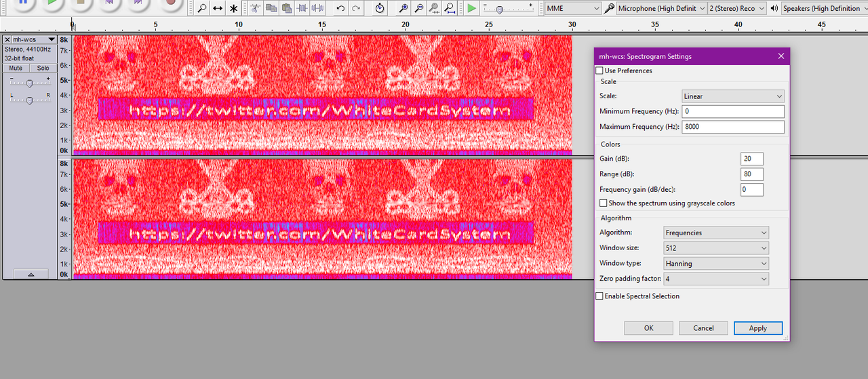Click the Gain (dB) field
This screenshot has height=379, width=868.
tap(752, 159)
